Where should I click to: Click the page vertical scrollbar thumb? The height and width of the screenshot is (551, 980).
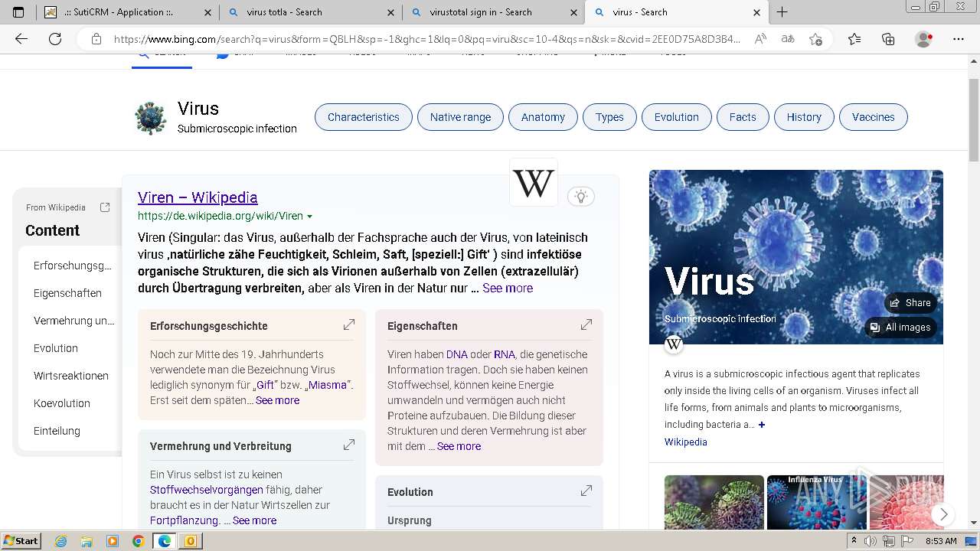(973, 120)
